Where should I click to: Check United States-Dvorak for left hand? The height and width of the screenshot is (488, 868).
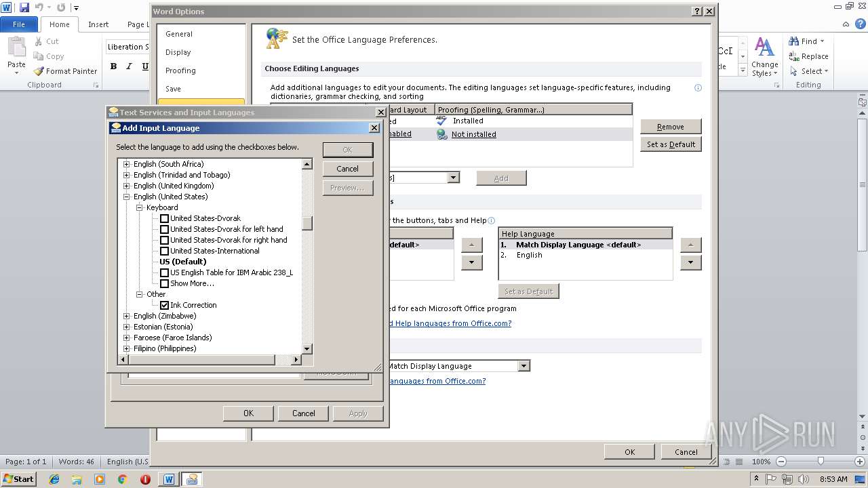point(164,229)
